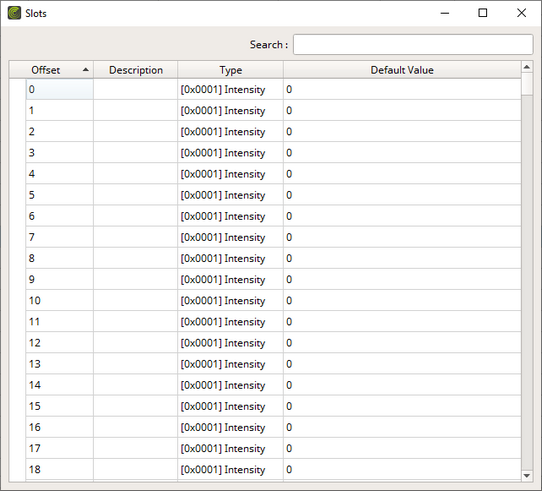
Task: Maximize the Slots window
Action: point(483,13)
